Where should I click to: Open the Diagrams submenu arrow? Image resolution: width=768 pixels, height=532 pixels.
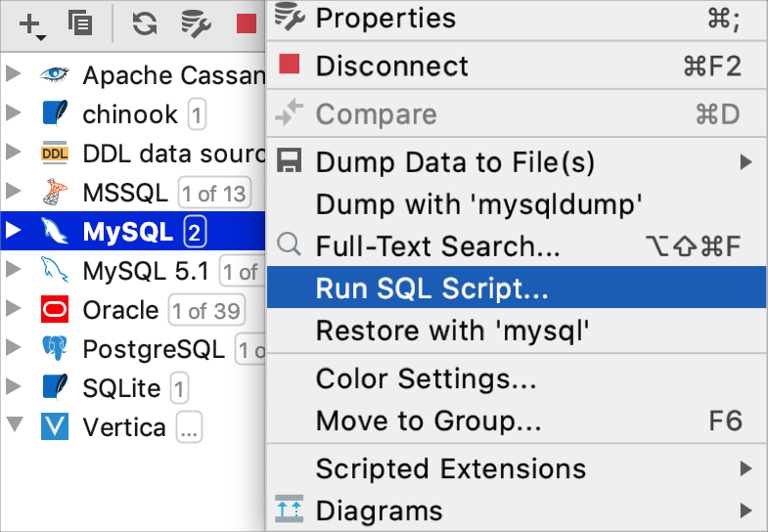[x=745, y=510]
